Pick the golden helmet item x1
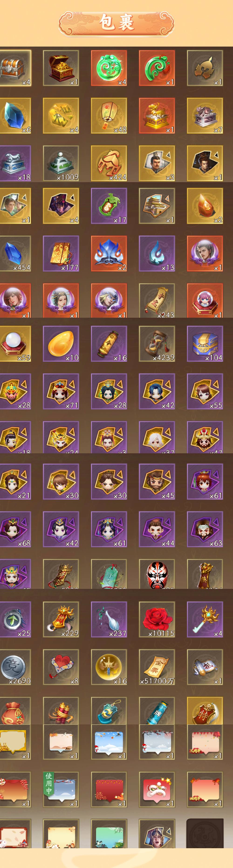Image resolution: width=233 pixels, height=868 pixels. (205, 68)
